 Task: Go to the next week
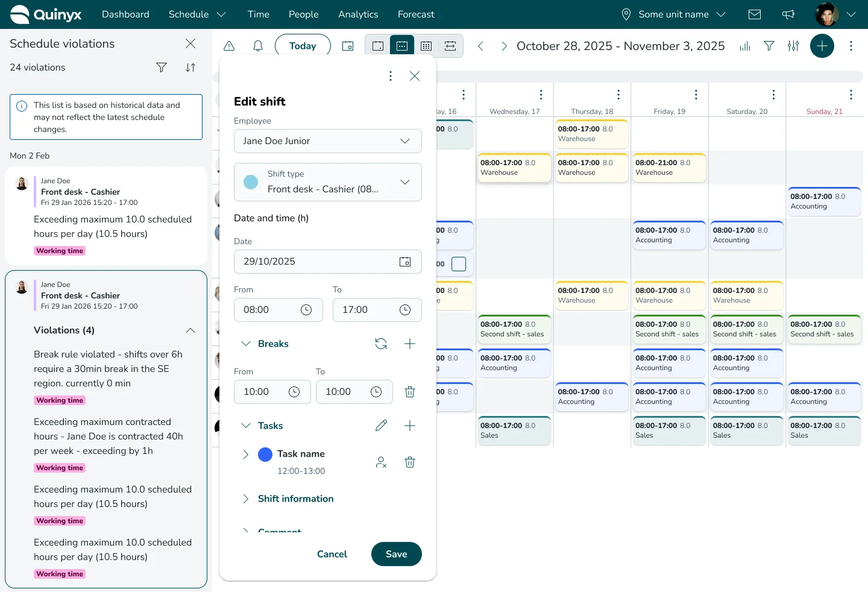(504, 46)
